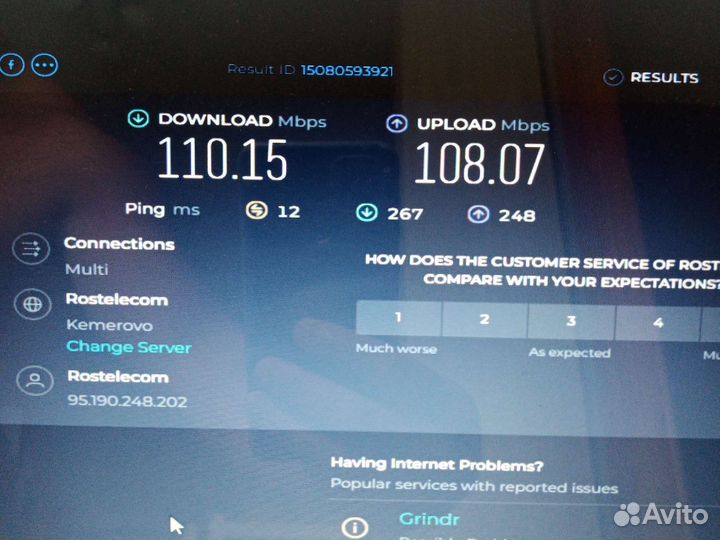The image size is (720, 540).
Task: Open the more share options icon
Action: tap(45, 65)
